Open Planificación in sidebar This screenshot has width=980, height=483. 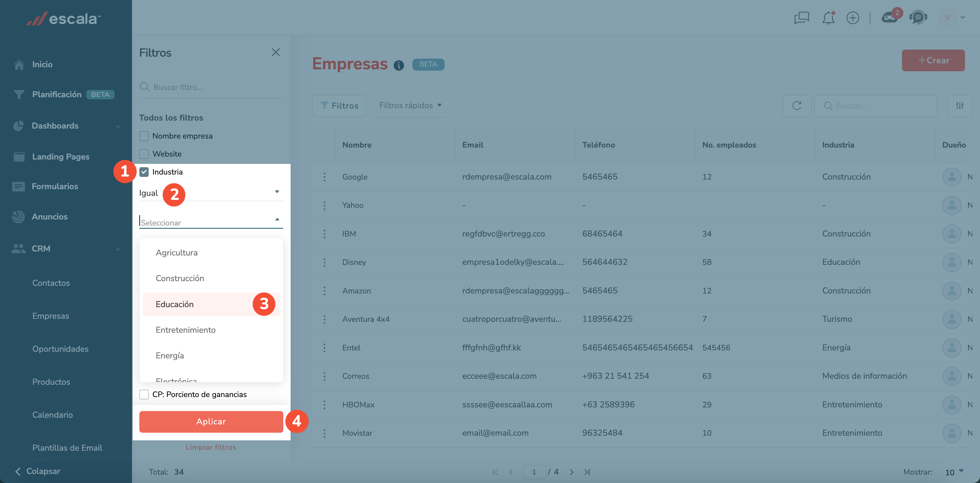tap(57, 94)
